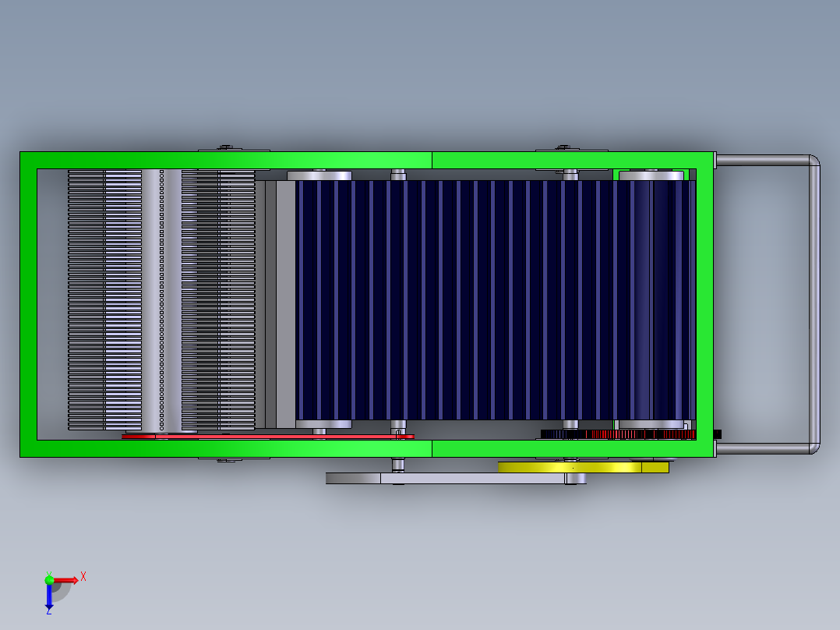Select the yellow plate below the frame
The width and height of the screenshot is (840, 630).
(583, 468)
